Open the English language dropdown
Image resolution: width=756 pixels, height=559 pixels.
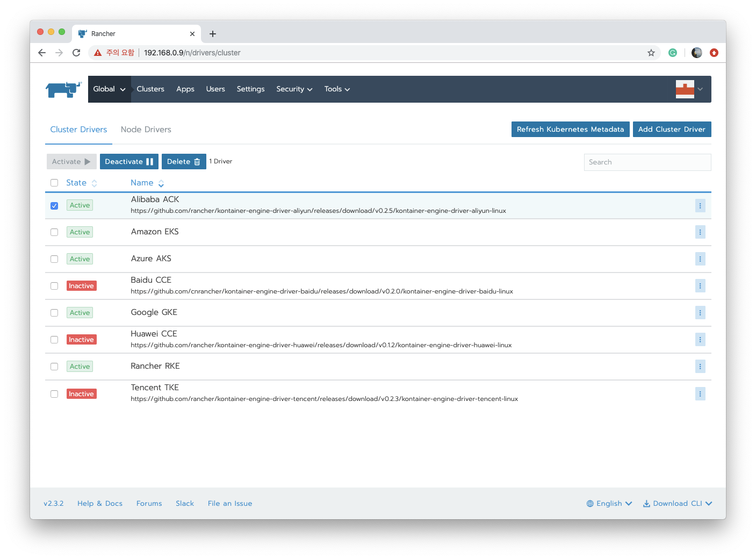609,504
